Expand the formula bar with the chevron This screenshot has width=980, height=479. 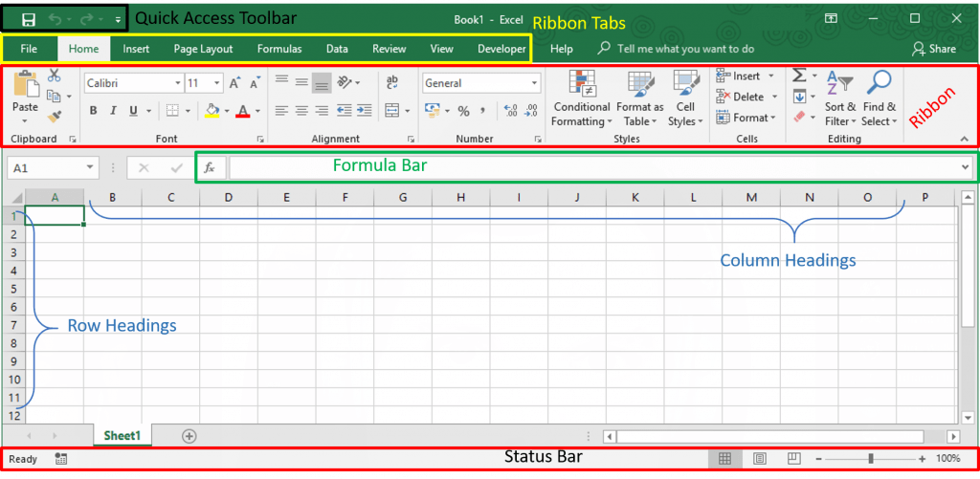pos(967,167)
